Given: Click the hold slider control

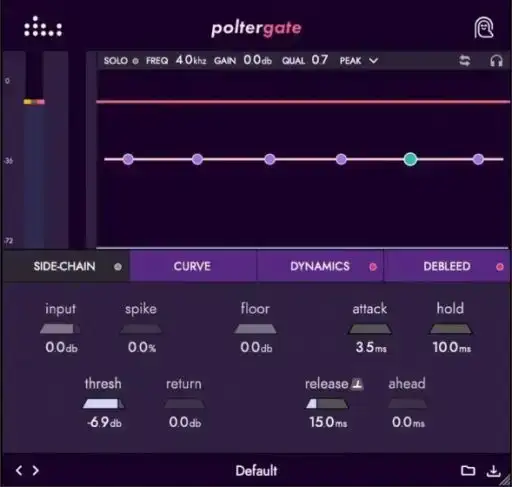Looking at the screenshot, I should [450, 329].
